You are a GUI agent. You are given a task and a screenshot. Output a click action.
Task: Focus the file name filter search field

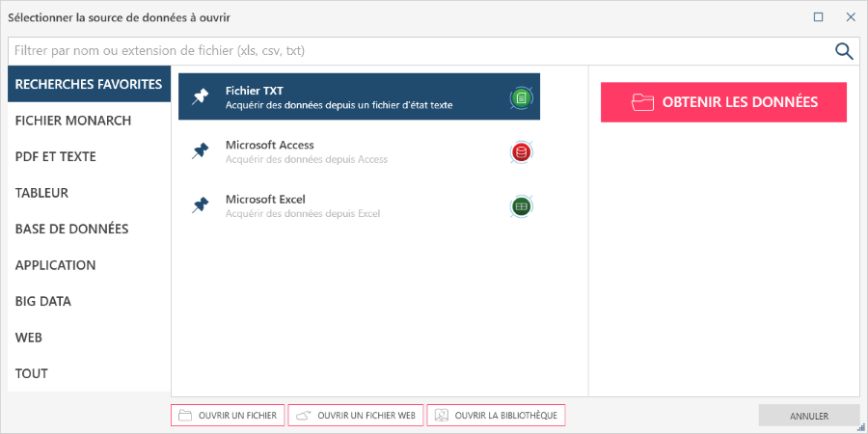click(415, 51)
